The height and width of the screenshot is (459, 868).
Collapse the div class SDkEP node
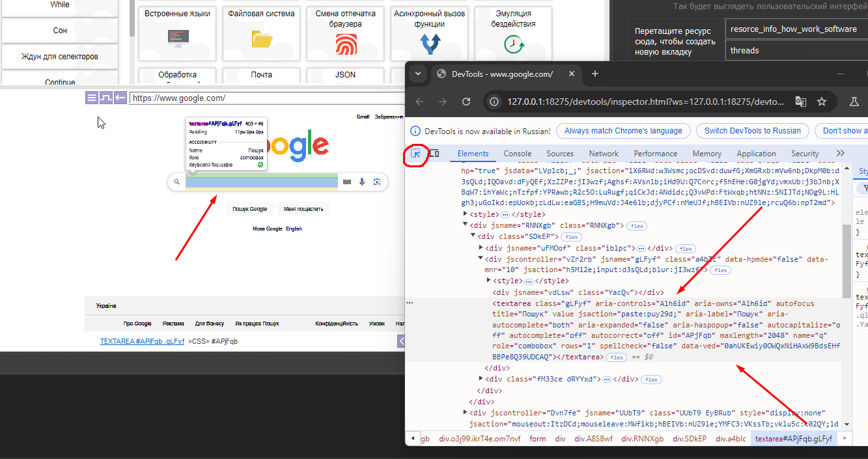(x=474, y=236)
